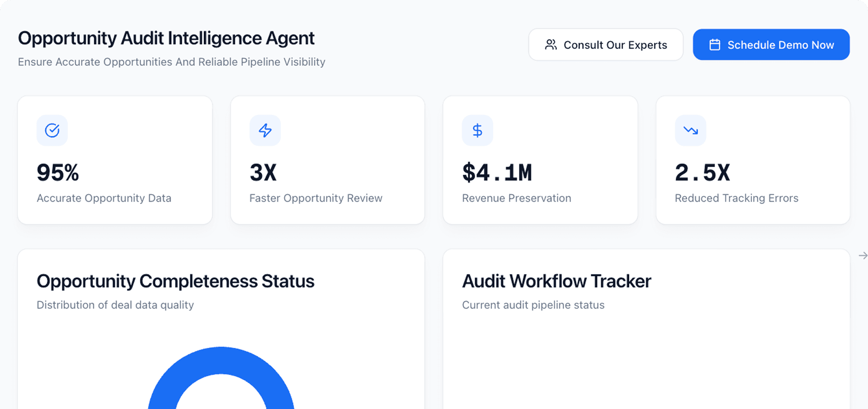This screenshot has height=409, width=868.
Task: Click the dollar sign icon above $4.1M
Action: (477, 130)
